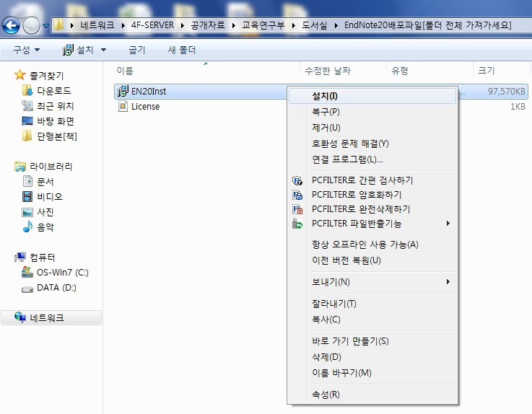Click the 비디오 film strip icon
The width and height of the screenshot is (532, 414).
pyautogui.click(x=27, y=196)
